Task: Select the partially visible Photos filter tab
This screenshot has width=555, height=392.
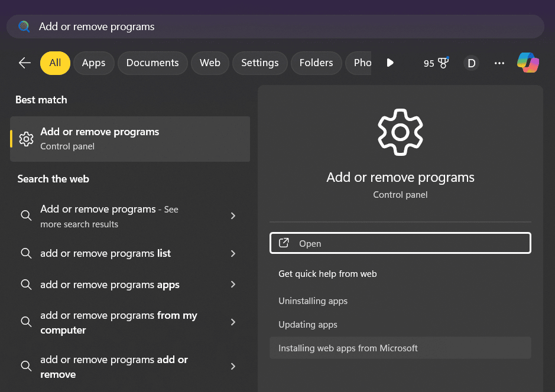Action: [x=359, y=63]
